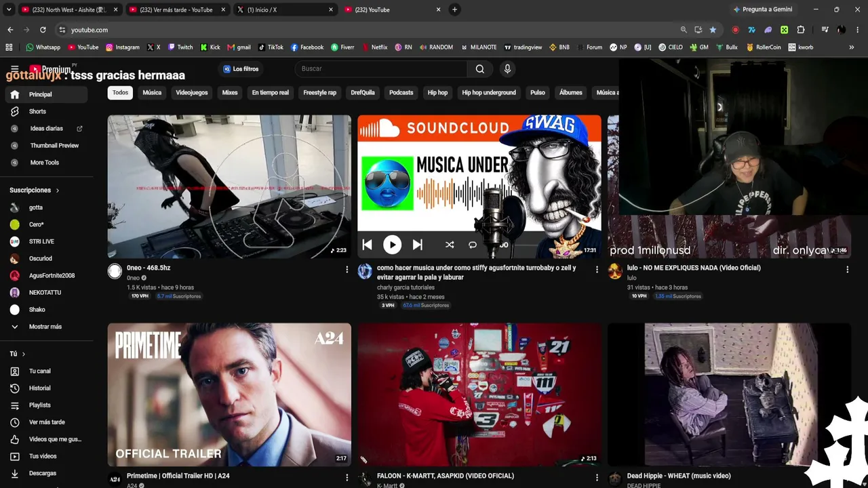Open the Twitch bookmark
Viewport: 868px width, 488px height.
pyautogui.click(x=180, y=47)
